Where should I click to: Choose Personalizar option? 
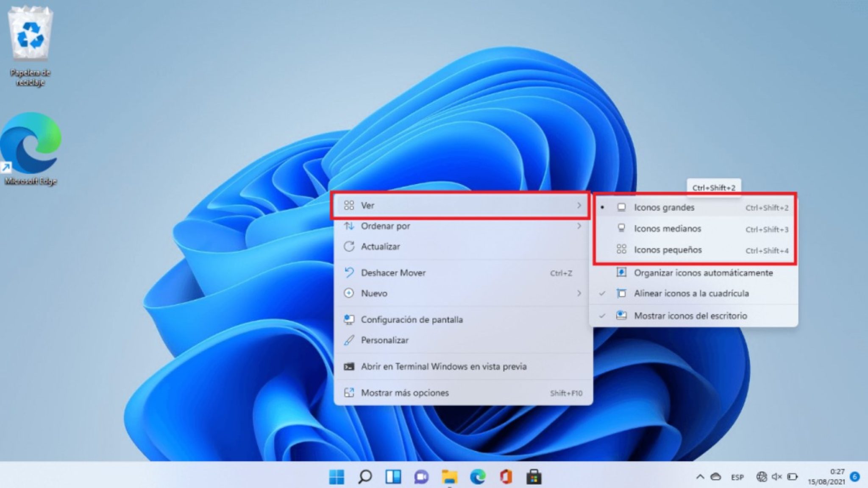pyautogui.click(x=463, y=340)
